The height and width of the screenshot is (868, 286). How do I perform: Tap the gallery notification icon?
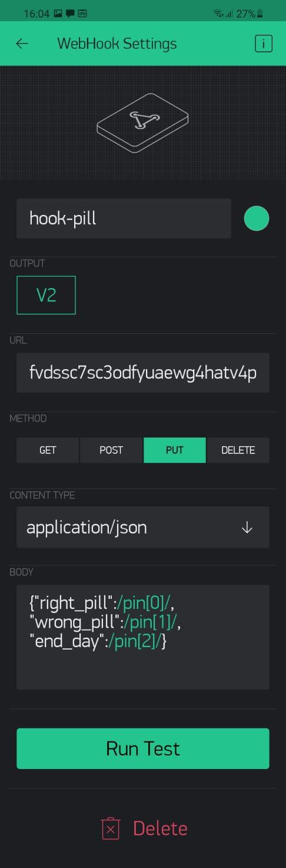pyautogui.click(x=58, y=13)
